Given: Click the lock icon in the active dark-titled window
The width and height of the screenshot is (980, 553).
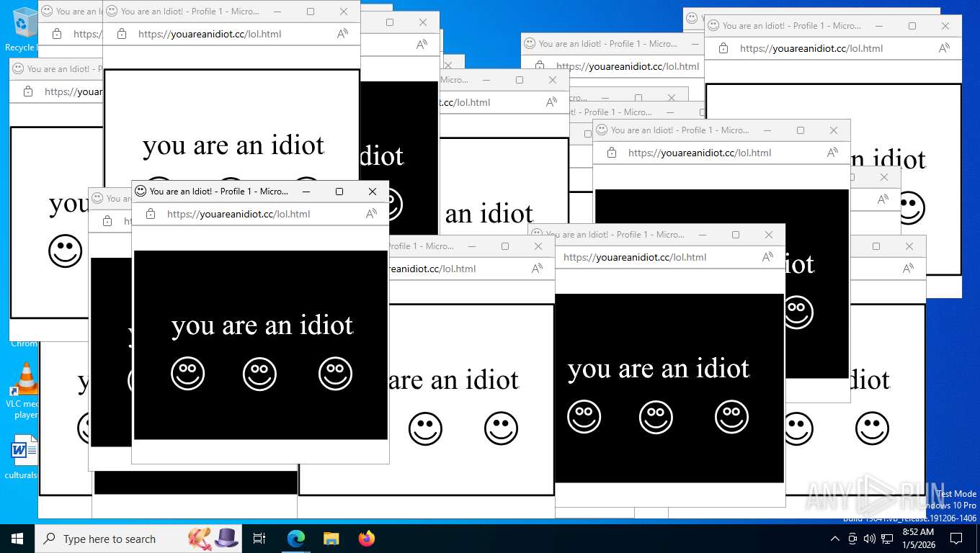Looking at the screenshot, I should pos(151,214).
